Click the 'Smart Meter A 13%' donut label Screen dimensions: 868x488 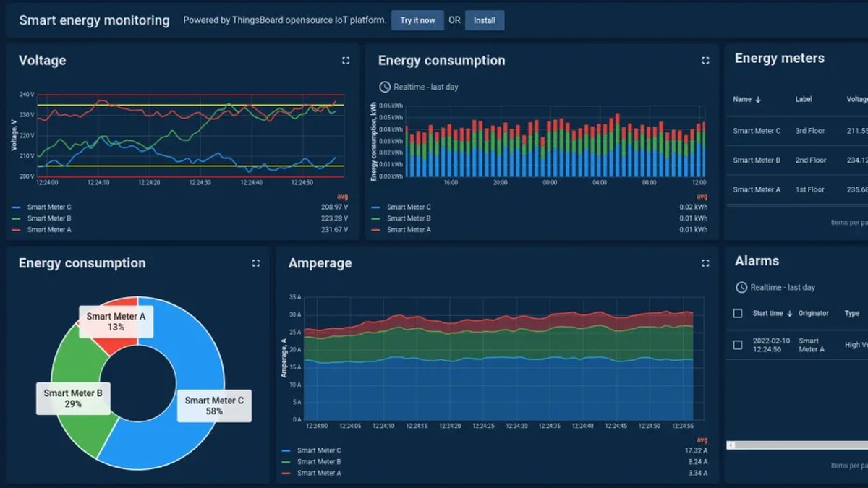point(116,322)
